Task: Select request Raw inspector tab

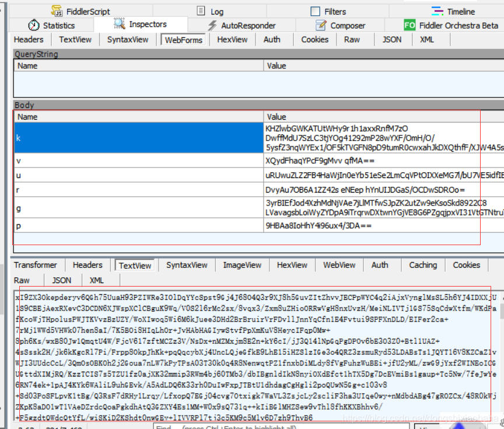Action: pyautogui.click(x=352, y=40)
